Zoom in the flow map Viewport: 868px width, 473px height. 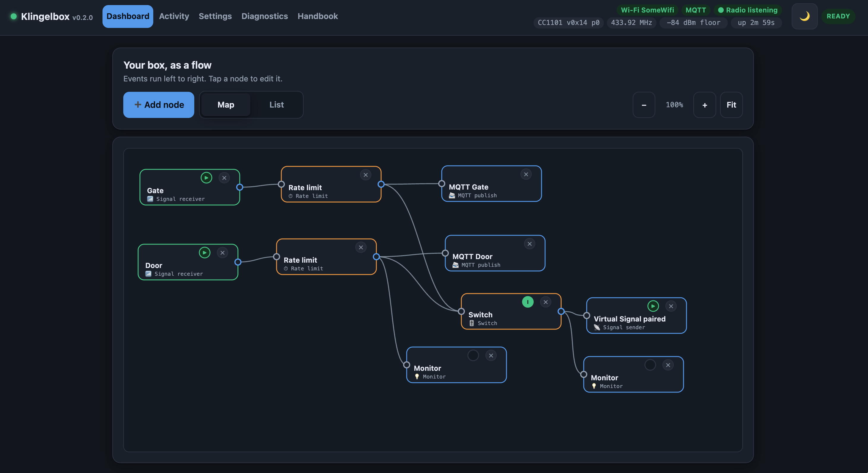coord(705,105)
